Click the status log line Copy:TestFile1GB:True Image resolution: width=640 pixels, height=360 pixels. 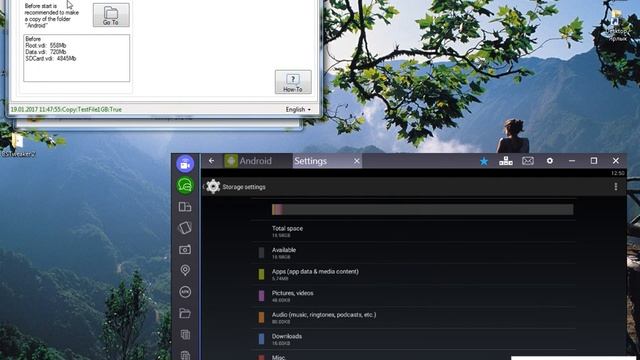[x=66, y=109]
